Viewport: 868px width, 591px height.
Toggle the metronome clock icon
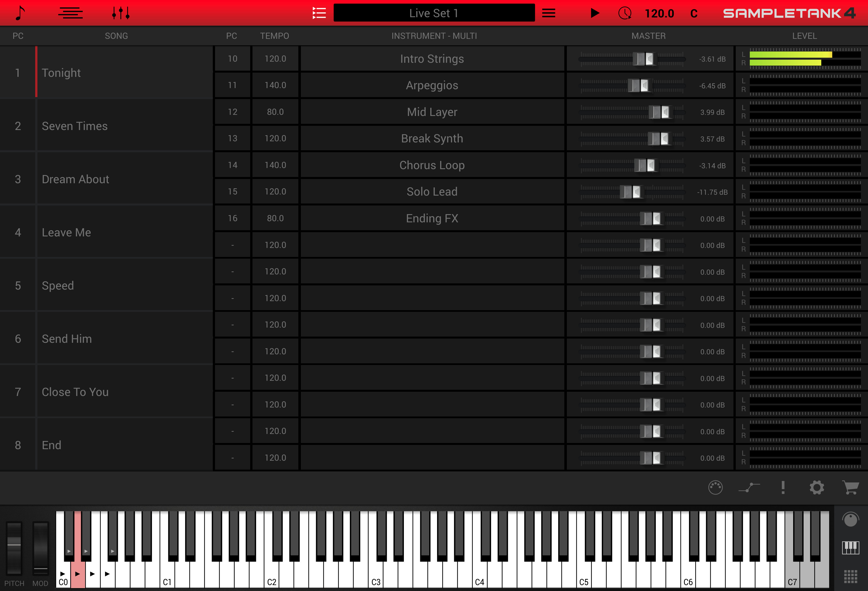625,13
